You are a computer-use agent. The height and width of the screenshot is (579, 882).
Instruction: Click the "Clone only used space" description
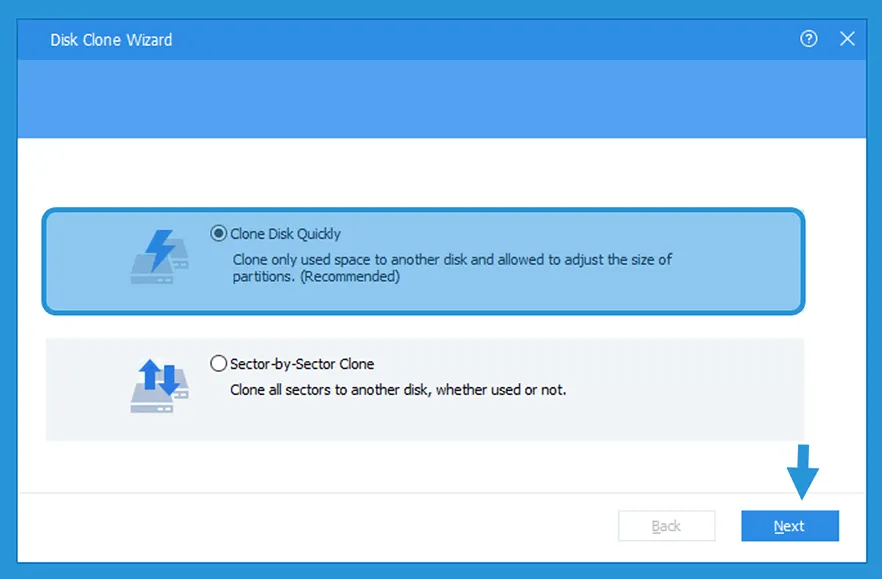[452, 259]
